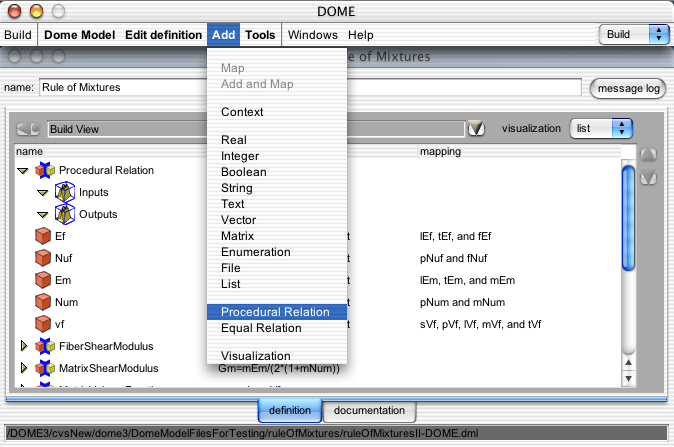
Task: Select Visualization in the Add menu
Action: pyautogui.click(x=277, y=355)
